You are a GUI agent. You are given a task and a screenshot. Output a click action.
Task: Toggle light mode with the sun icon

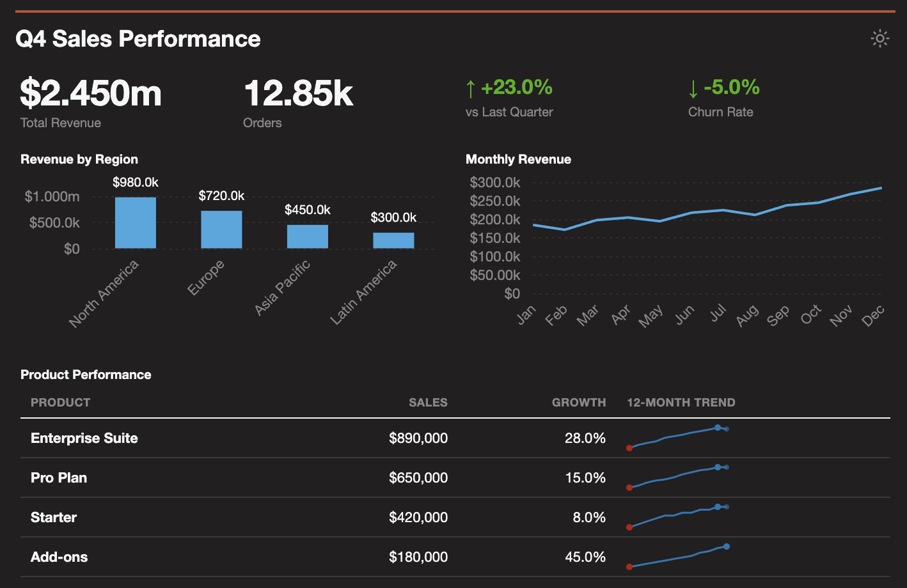coord(881,38)
